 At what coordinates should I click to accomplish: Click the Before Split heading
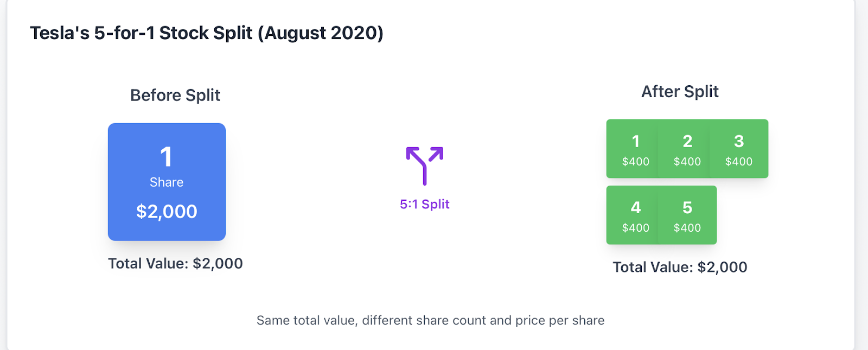tap(175, 96)
